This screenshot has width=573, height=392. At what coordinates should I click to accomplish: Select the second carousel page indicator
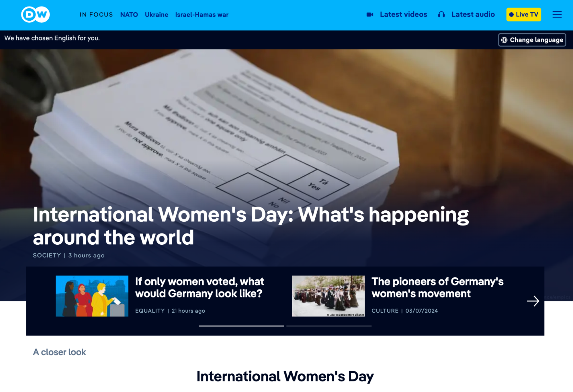(x=329, y=326)
